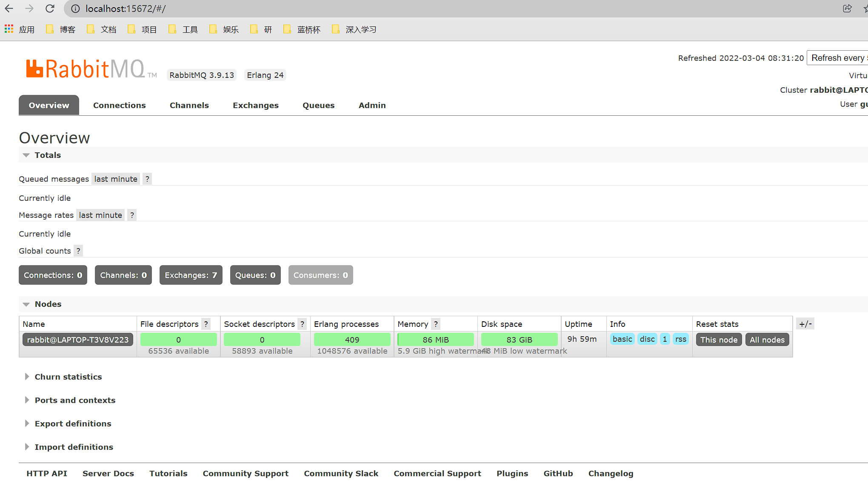Screen dimensions: 868x492
Task: Switch to the Queues tab
Action: (319, 105)
